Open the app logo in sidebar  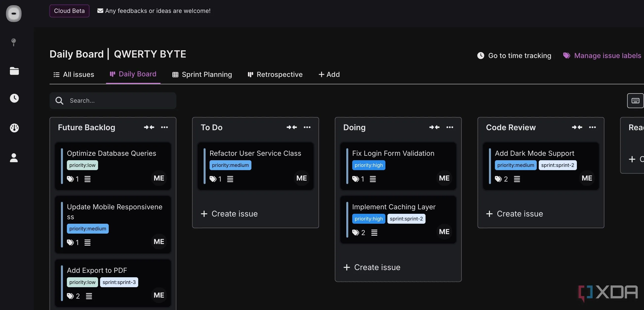14,14
